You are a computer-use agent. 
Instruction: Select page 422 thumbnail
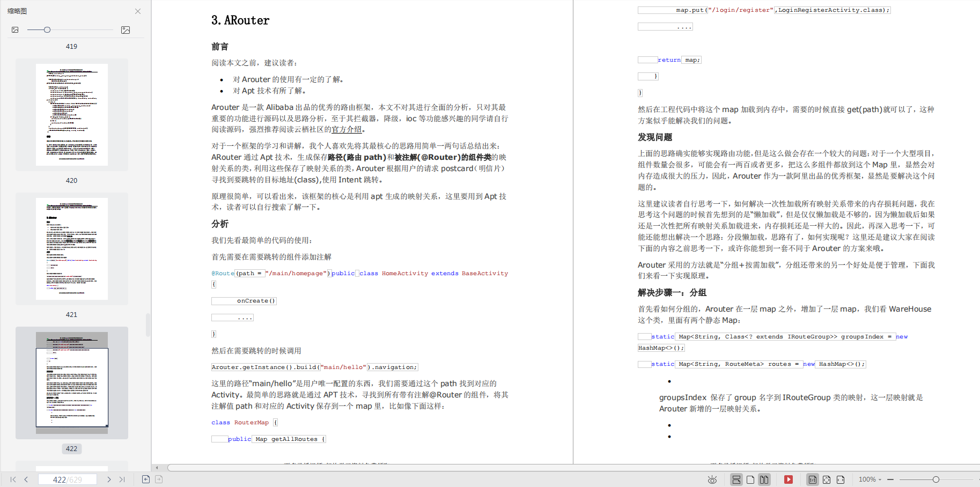[72, 383]
